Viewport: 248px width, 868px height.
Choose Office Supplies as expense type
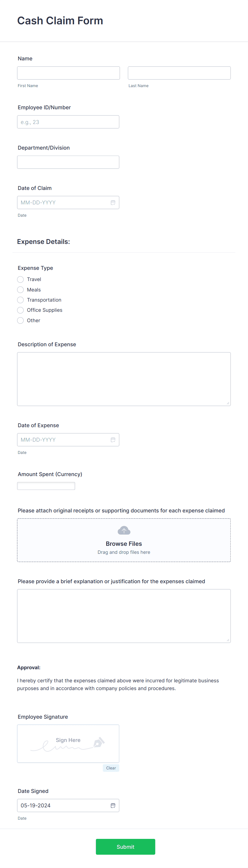pyautogui.click(x=20, y=310)
